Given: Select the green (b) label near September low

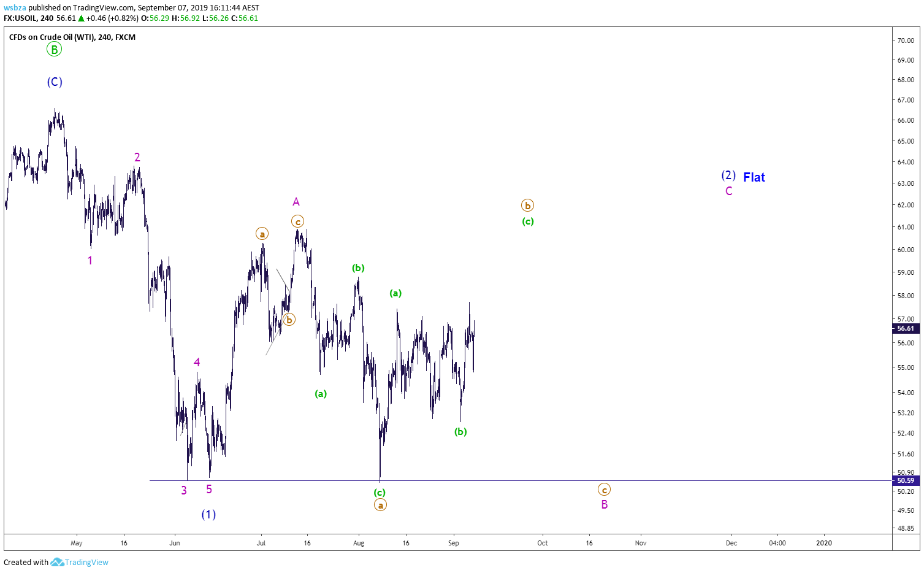Looking at the screenshot, I should coord(460,432).
